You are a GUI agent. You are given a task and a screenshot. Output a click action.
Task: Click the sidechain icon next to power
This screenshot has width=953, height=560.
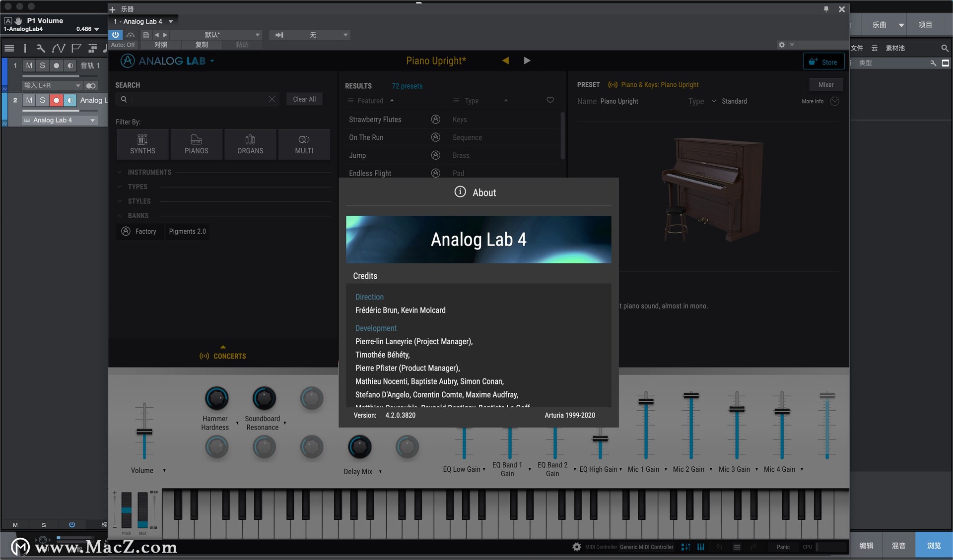pos(130,35)
